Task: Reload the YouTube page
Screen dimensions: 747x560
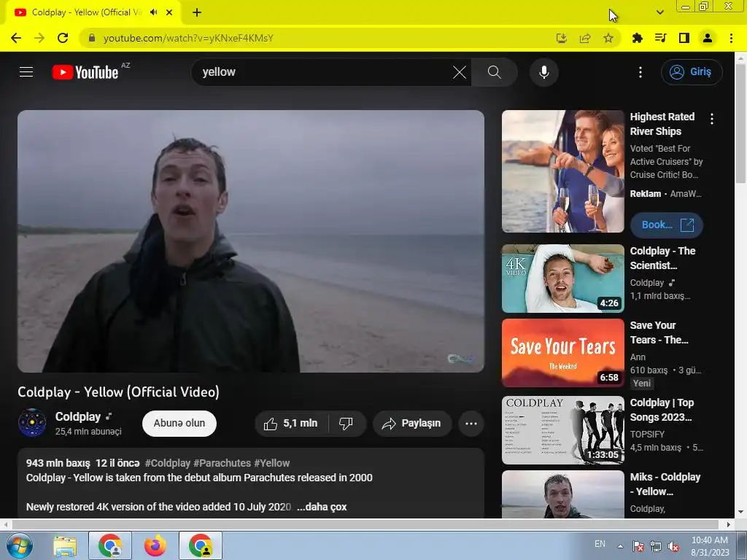Action: coord(63,38)
